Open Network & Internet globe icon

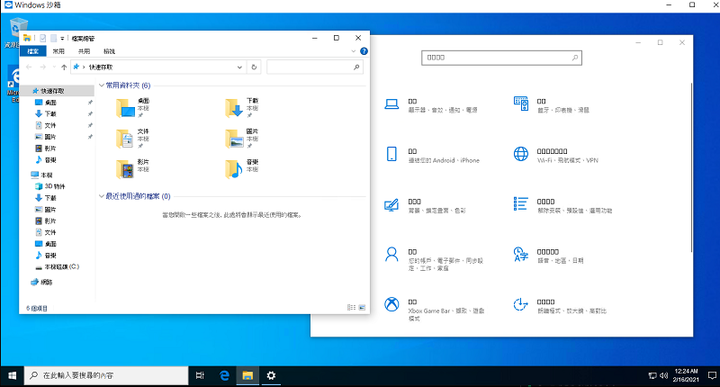click(521, 154)
